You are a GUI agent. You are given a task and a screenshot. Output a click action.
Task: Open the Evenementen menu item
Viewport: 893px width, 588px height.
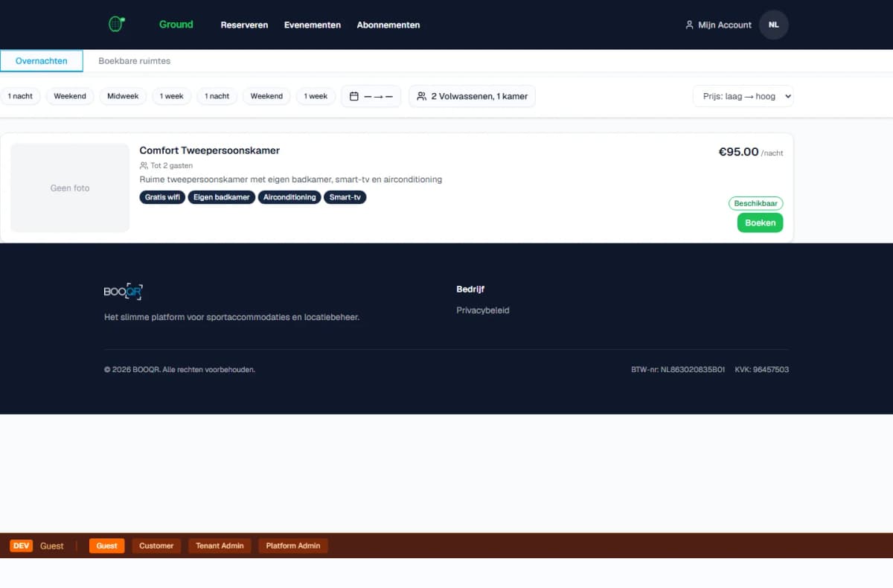313,25
